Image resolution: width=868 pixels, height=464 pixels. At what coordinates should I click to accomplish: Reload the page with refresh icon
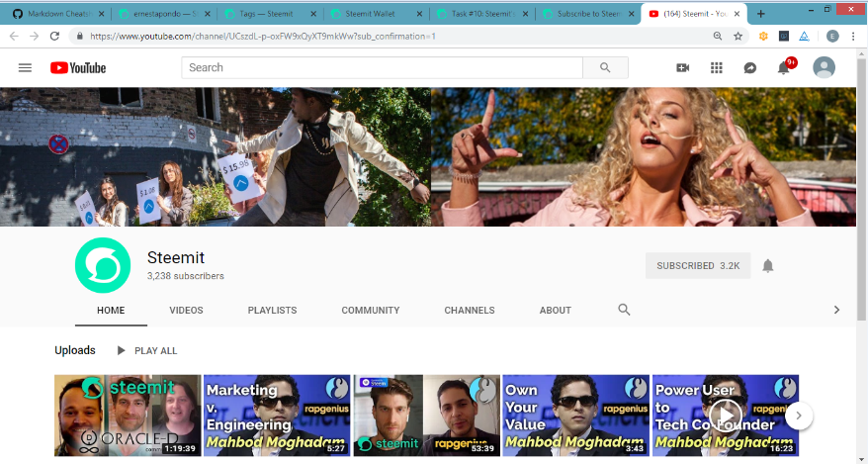[x=54, y=36]
